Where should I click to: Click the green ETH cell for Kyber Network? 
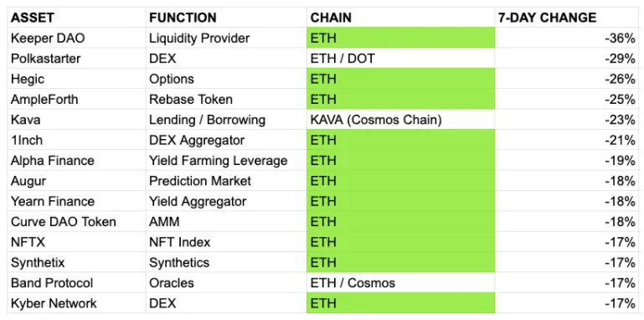401,303
